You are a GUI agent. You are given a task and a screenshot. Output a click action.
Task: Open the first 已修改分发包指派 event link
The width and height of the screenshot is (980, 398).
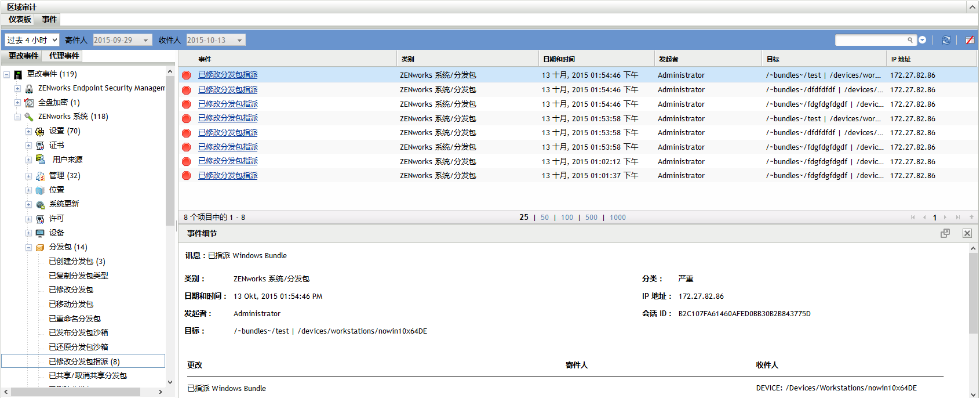pos(228,75)
